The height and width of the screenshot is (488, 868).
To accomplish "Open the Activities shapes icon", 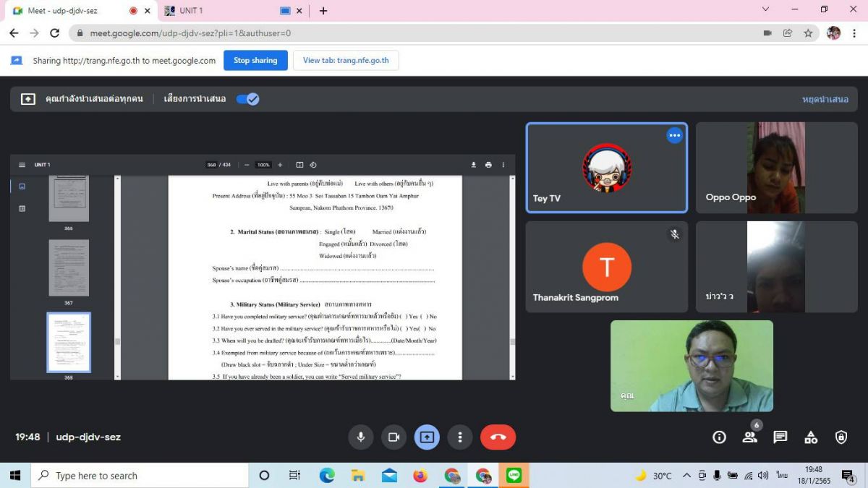I will click(x=811, y=437).
